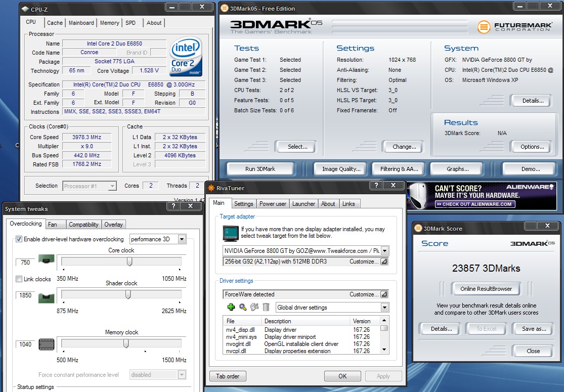Click the wrench edit icon in RivaTuner driver settings
The height and width of the screenshot is (392, 564).
pyautogui.click(x=254, y=307)
